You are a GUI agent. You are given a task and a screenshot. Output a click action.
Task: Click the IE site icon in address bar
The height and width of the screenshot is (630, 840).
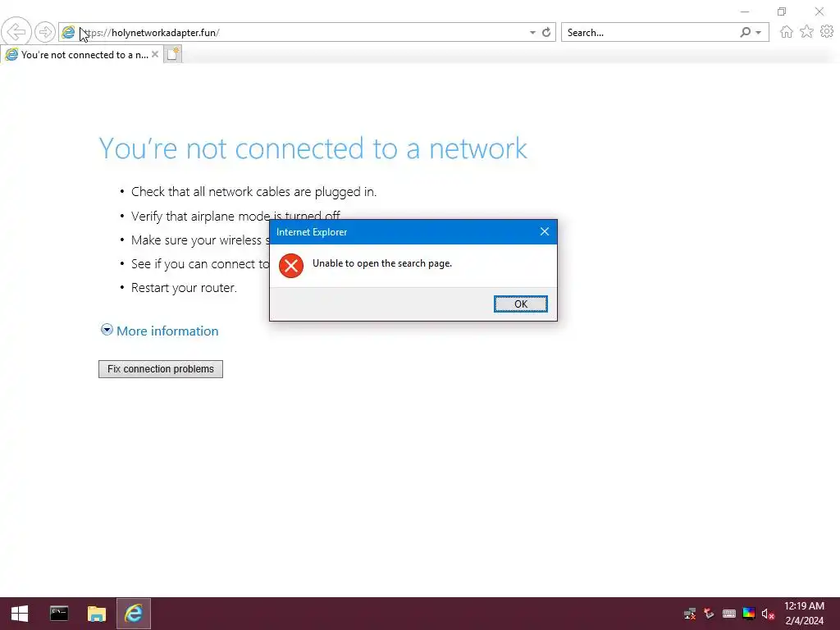(68, 32)
